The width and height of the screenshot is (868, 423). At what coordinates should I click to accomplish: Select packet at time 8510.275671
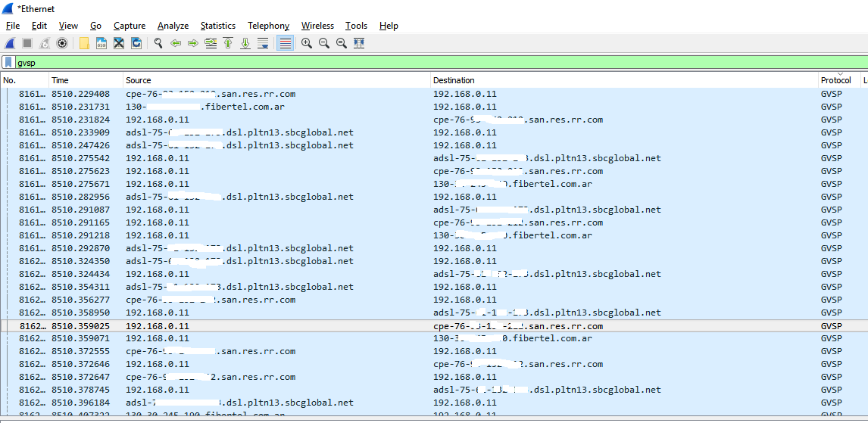point(434,184)
